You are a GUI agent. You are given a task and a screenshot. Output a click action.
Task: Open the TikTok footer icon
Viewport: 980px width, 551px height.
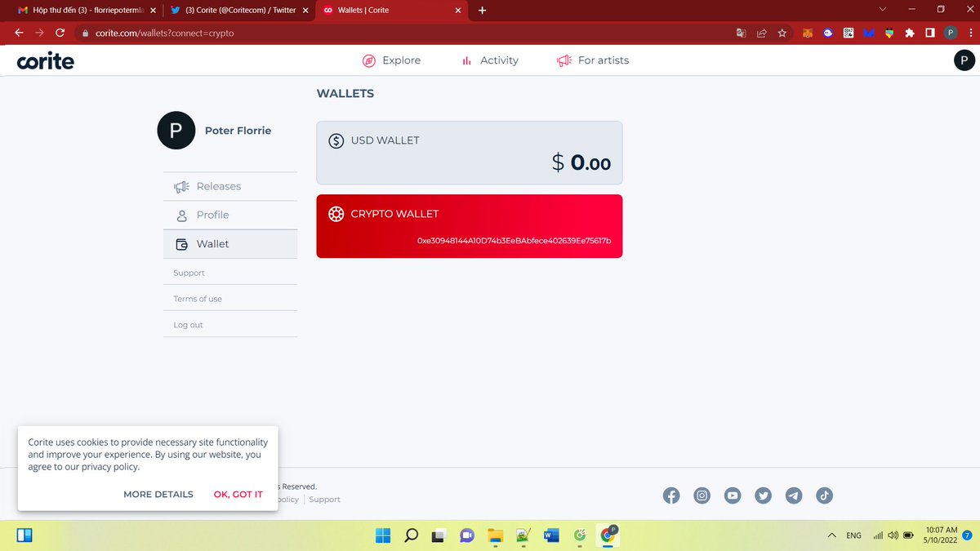pos(824,495)
